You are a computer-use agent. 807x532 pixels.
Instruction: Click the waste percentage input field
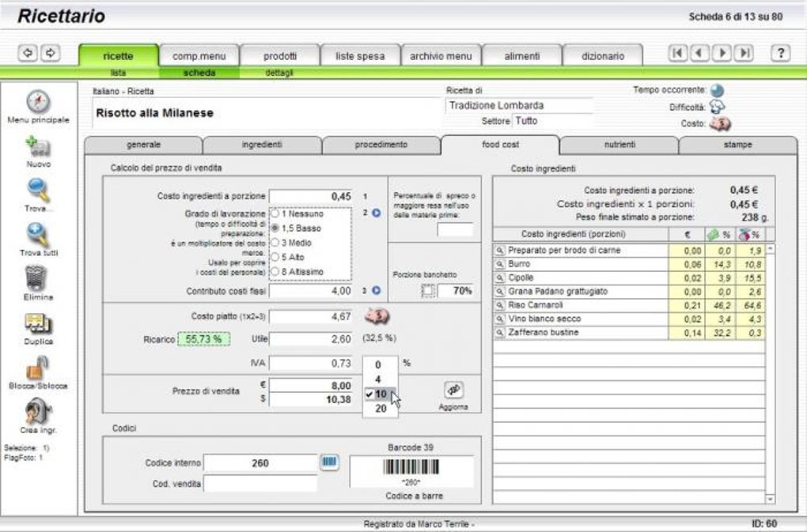455,229
